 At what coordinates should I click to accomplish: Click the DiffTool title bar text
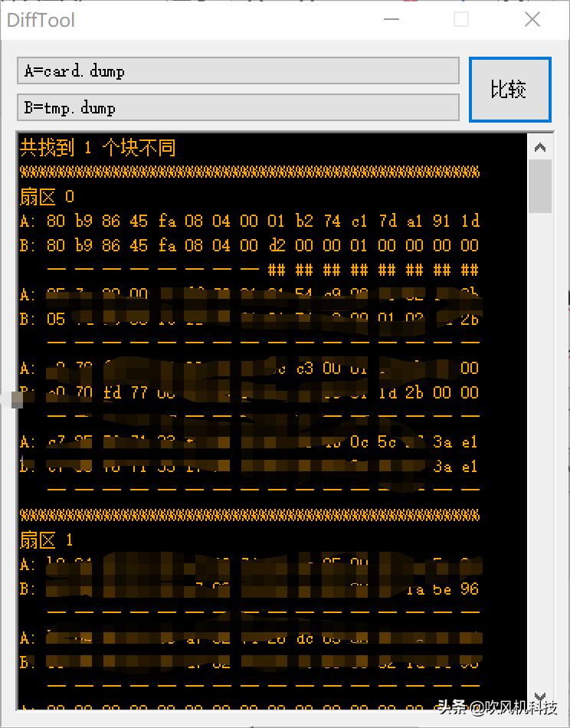coord(41,20)
